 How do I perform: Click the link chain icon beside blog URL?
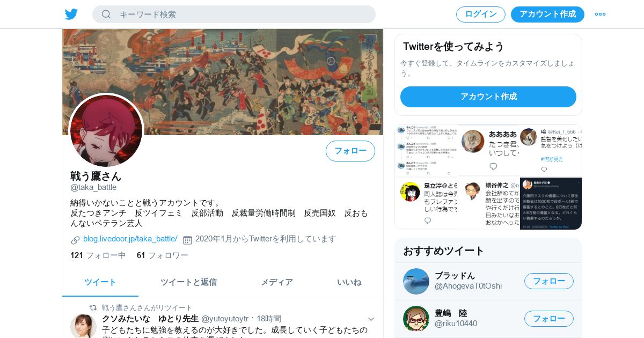(76, 239)
